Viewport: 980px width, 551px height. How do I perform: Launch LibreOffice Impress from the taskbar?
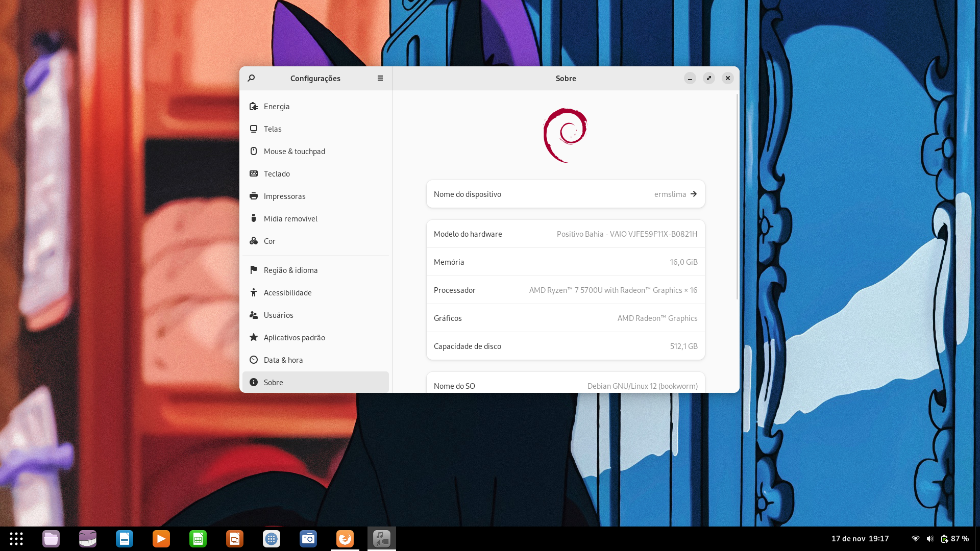(x=235, y=539)
